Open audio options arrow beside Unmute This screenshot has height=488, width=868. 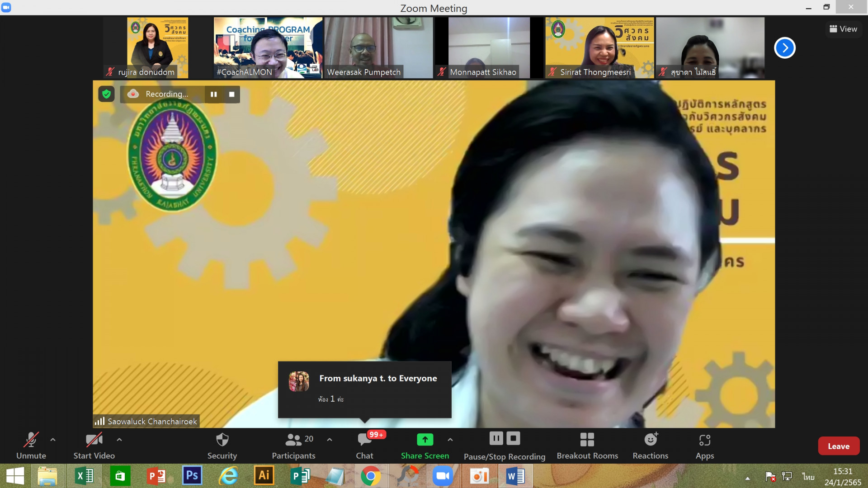pos(53,439)
